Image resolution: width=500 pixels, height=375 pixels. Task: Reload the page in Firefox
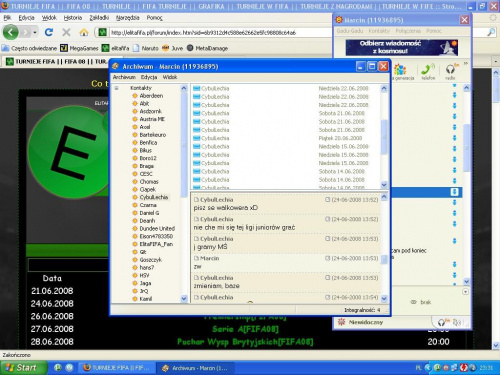[x=49, y=32]
